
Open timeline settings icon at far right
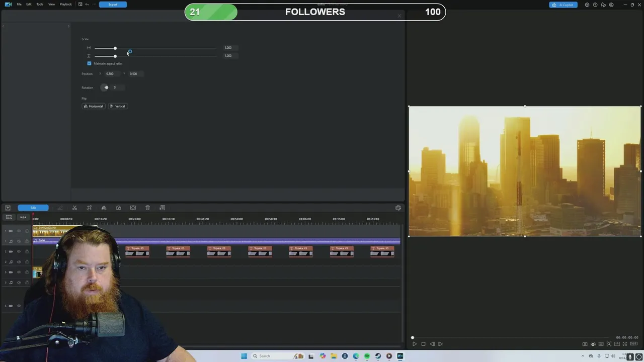coord(398,208)
